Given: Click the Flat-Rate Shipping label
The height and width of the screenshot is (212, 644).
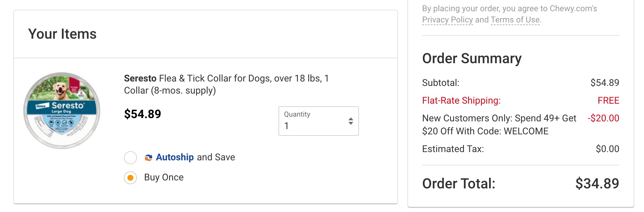Looking at the screenshot, I should [x=461, y=100].
